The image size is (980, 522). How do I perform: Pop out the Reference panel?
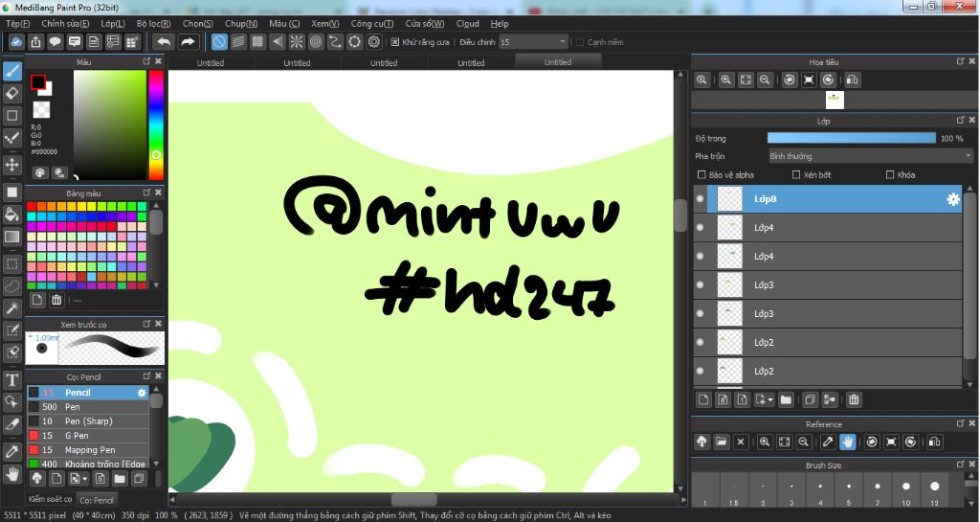pos(961,423)
